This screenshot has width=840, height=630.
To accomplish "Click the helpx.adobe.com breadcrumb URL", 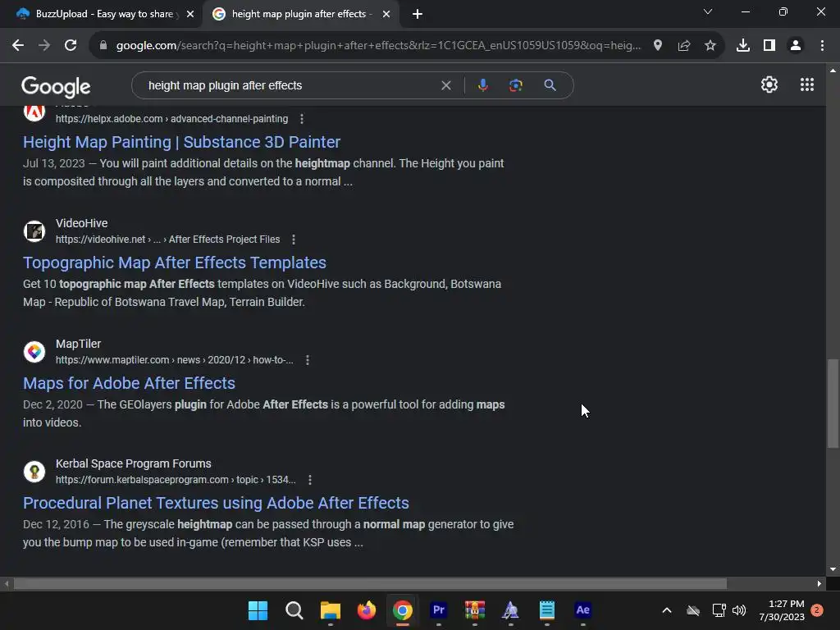I will [172, 119].
